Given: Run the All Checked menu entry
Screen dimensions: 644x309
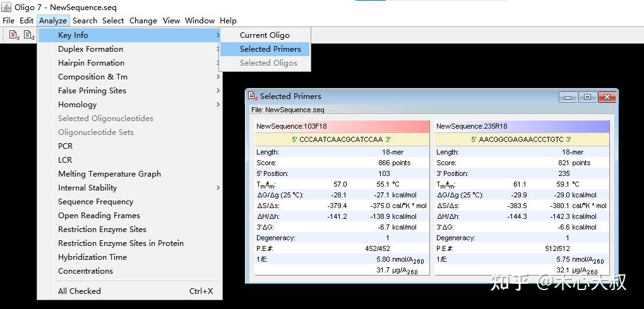Looking at the screenshot, I should [130, 291].
